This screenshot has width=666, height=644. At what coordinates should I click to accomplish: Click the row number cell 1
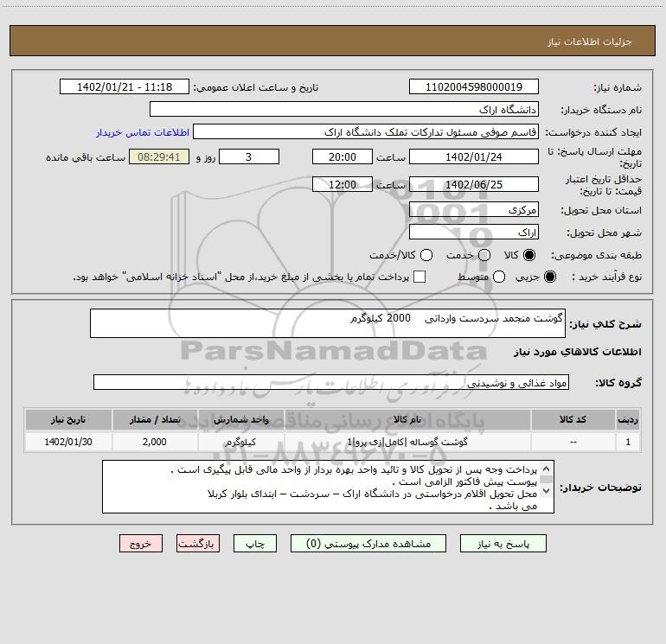(x=628, y=442)
